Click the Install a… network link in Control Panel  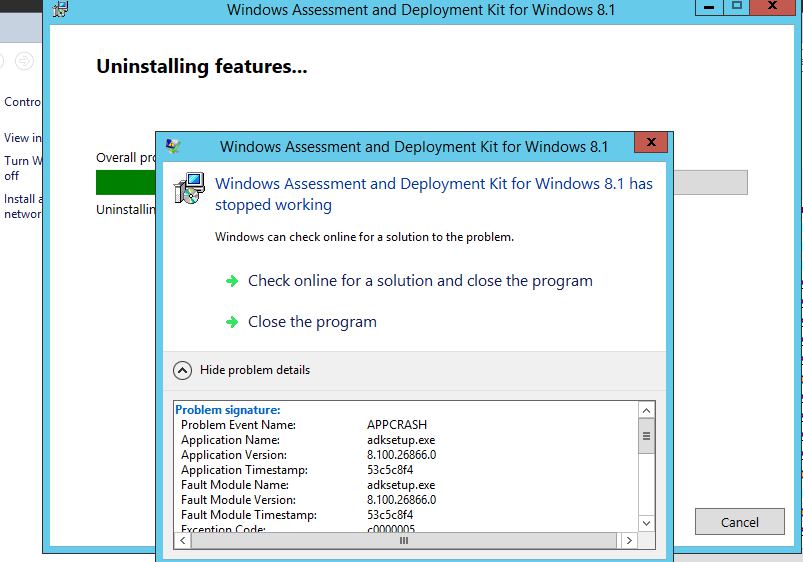pos(23,206)
